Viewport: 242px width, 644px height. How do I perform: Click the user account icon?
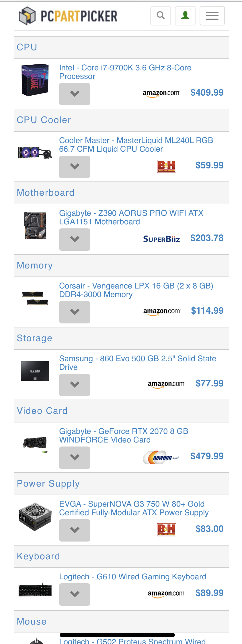coord(185,15)
